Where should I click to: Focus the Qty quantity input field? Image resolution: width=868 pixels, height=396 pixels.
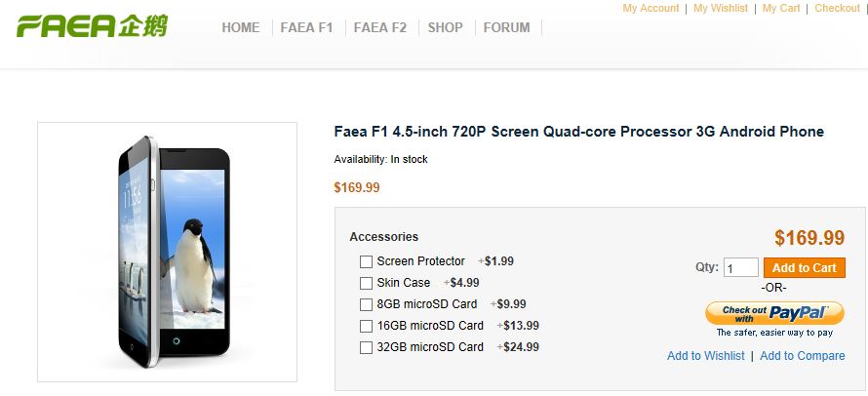click(x=741, y=267)
